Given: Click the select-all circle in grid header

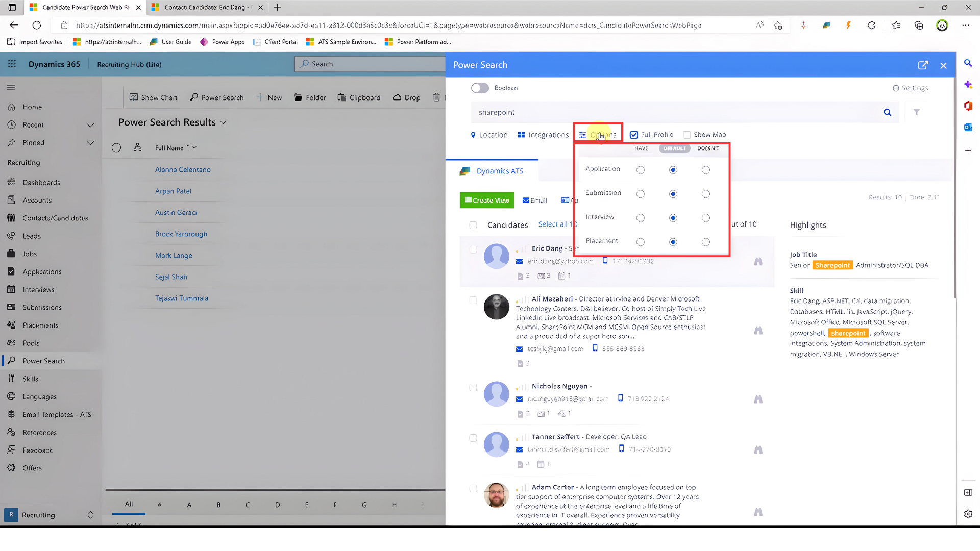Looking at the screenshot, I should click(x=116, y=148).
